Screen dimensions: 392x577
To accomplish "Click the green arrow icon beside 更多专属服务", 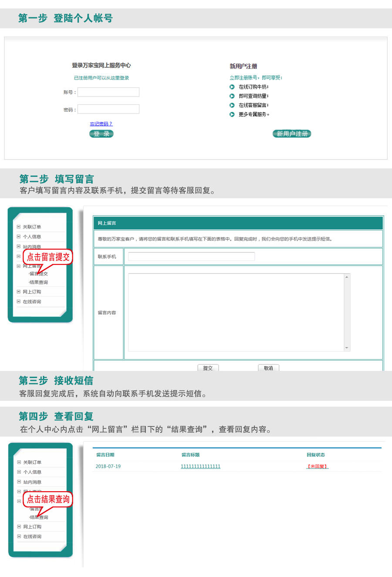I will pyautogui.click(x=232, y=114).
